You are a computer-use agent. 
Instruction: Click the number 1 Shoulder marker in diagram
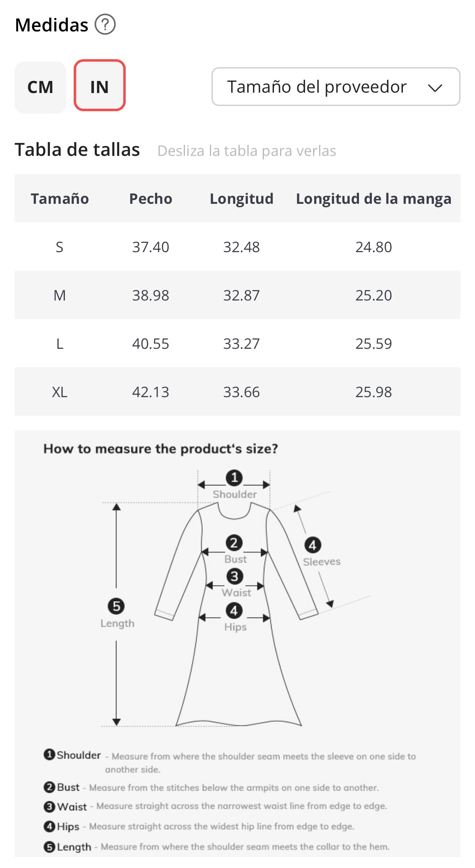point(234,478)
